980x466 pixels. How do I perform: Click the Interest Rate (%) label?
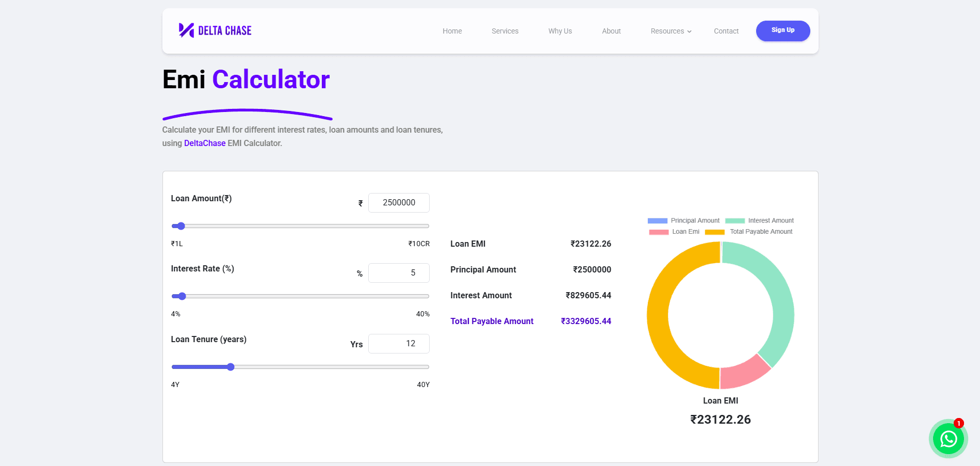203,268
